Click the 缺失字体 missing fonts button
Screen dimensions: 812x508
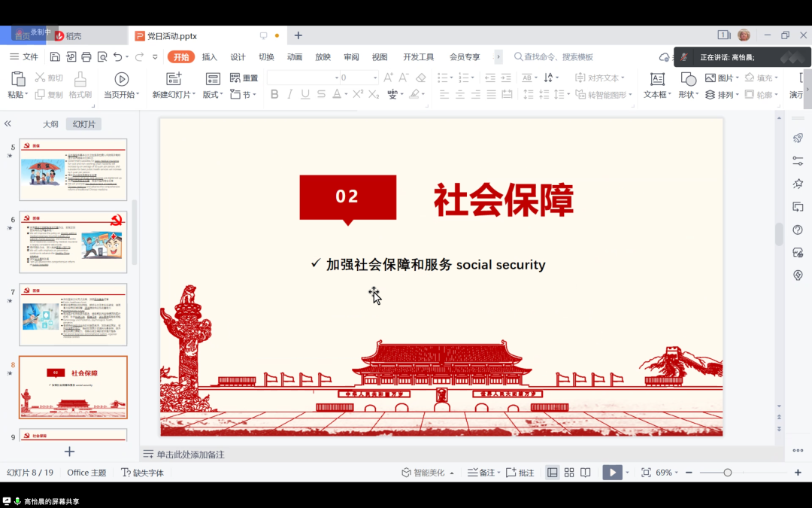pos(142,472)
